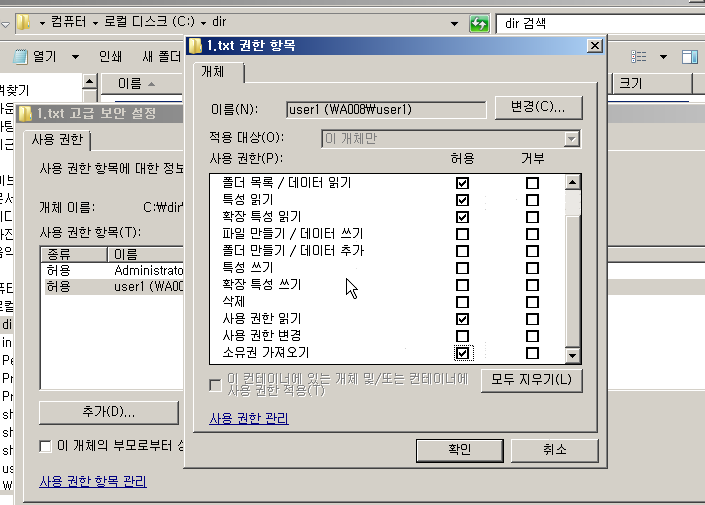705x505 pixels.
Task: Click the folder icon in the 1.txt 권한 항목 title bar
Action: point(195,45)
